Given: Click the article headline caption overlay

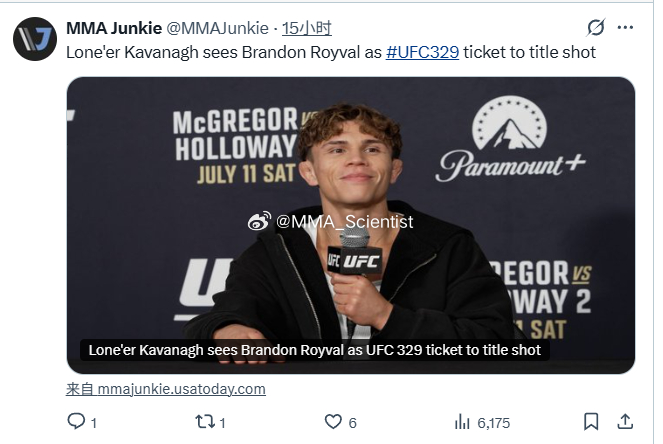Looking at the screenshot, I should coord(315,350).
